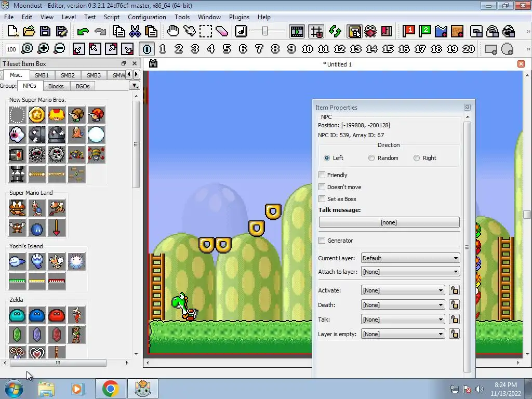Toggle the animation film icon
The image size is (532, 399).
point(297,32)
